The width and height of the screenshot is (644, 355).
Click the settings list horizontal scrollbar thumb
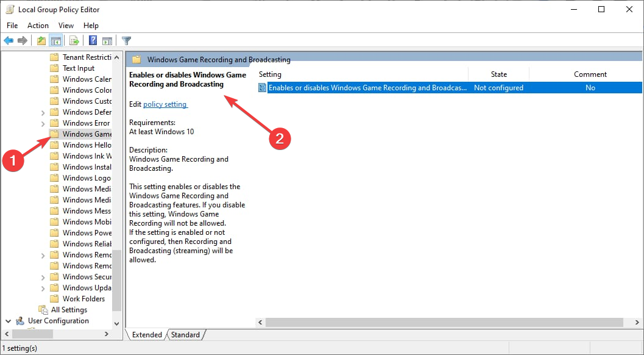click(x=444, y=323)
